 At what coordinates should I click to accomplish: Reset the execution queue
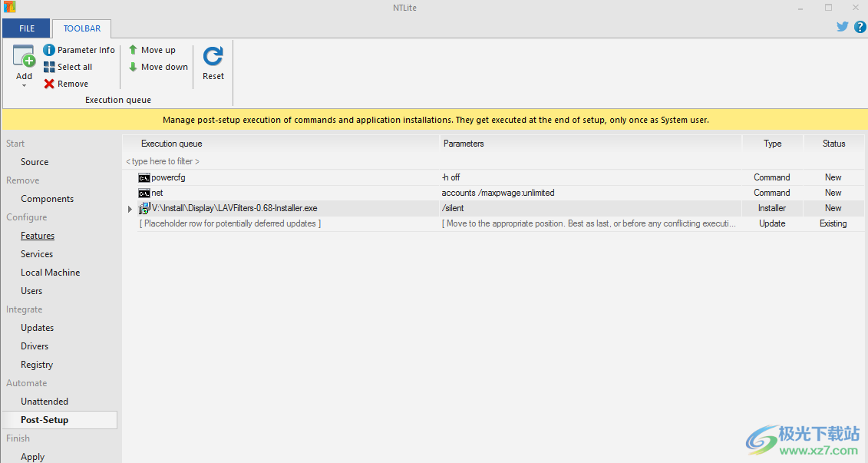(213, 63)
